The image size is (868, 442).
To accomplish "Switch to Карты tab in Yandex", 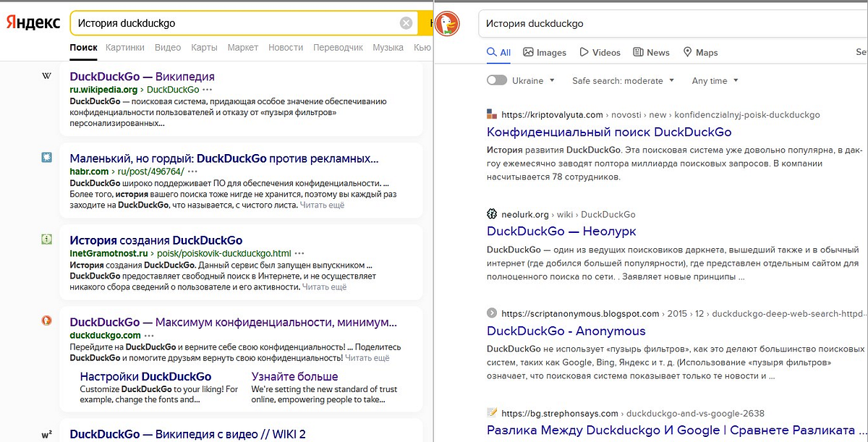I will pos(205,48).
